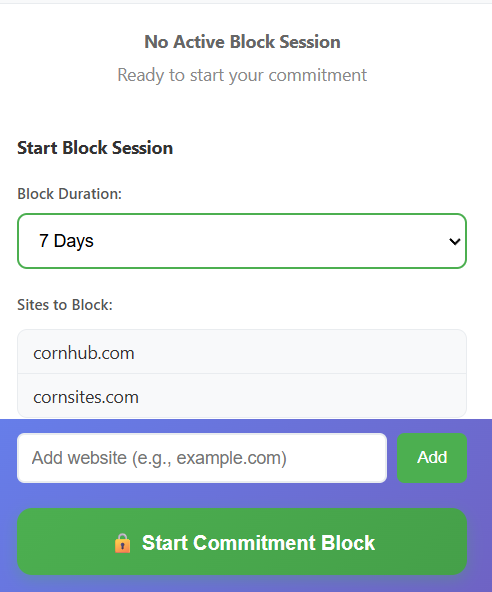Click the purple background below the start button

coord(242,584)
